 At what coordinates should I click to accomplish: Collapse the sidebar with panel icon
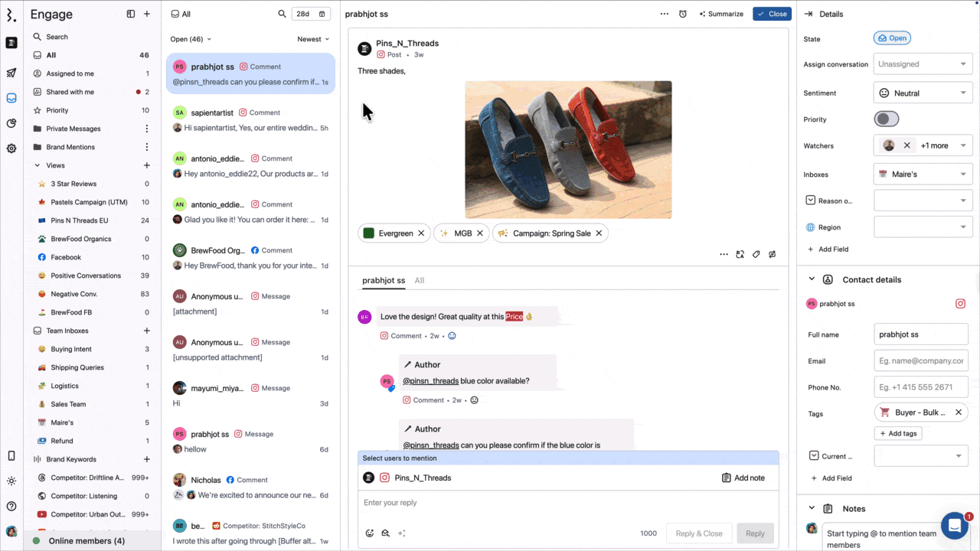[131, 14]
